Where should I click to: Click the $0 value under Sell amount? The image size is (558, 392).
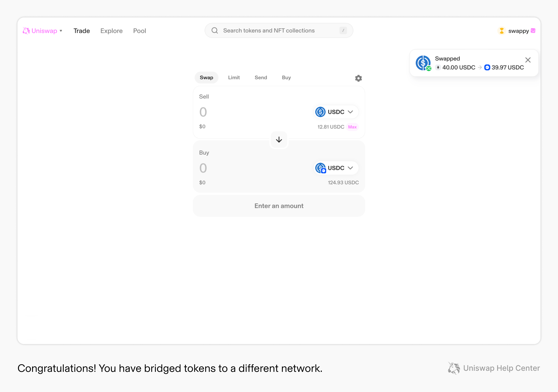202,127
